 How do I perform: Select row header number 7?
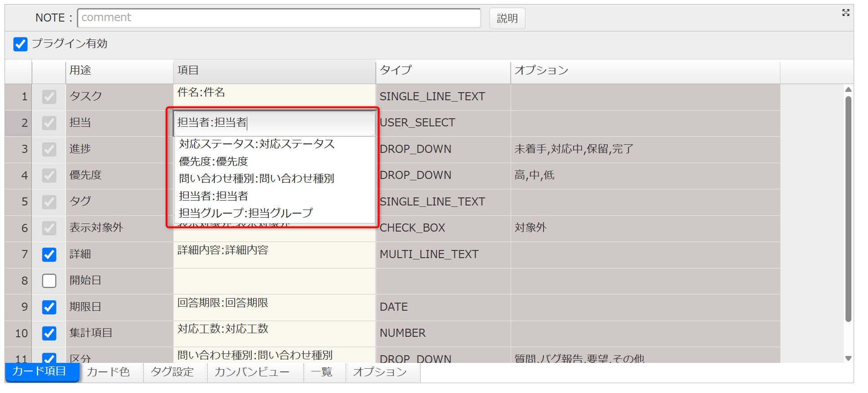(18, 255)
